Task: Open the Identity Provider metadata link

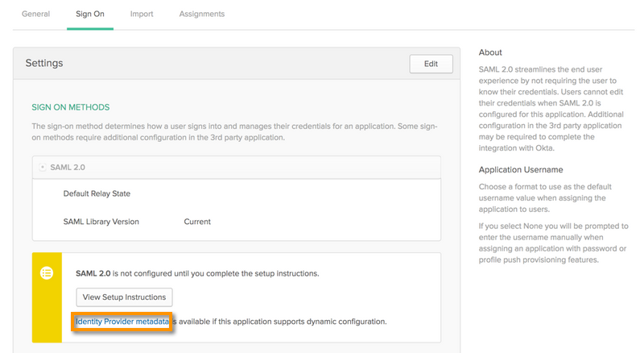Action: click(x=122, y=322)
